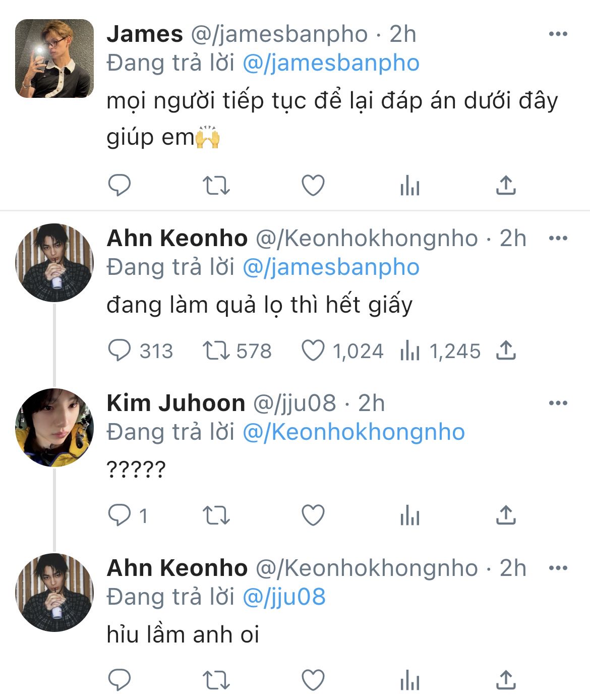The height and width of the screenshot is (700, 590).
Task: Share Ahn Keonho's 'hỉu lầm anh oi' tweet
Action: pos(506,680)
